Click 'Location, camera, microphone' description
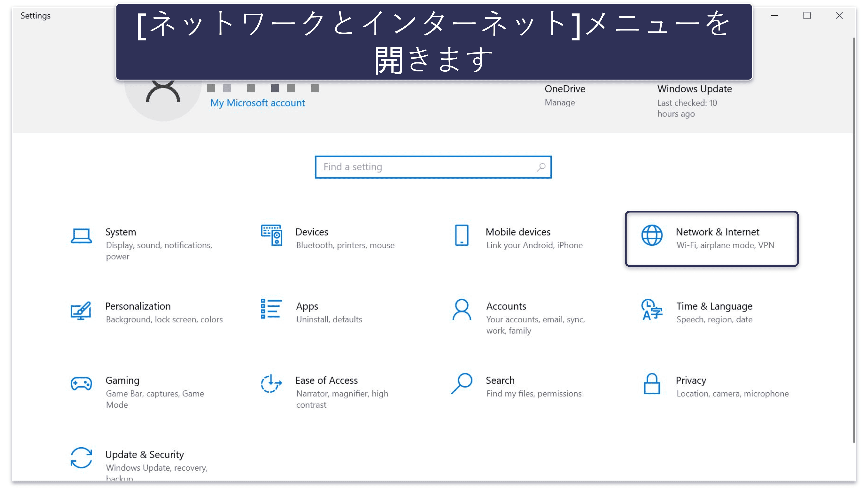Viewport: 868px width, 488px height. [733, 394]
